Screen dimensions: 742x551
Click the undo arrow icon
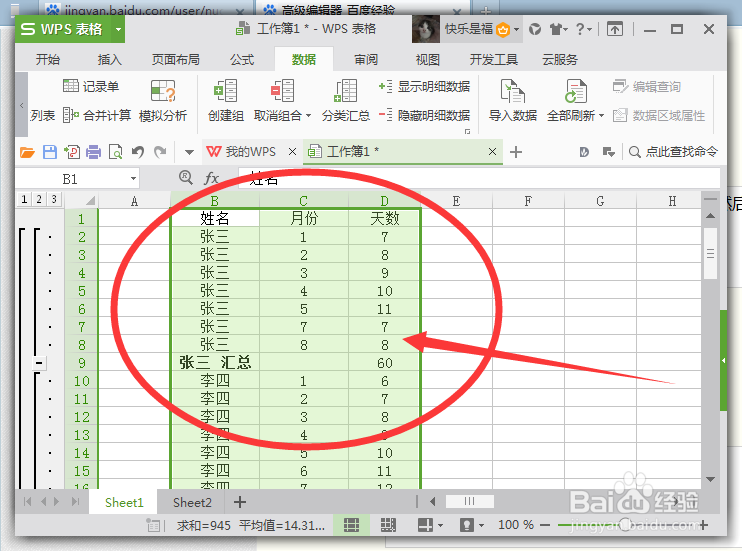138,152
